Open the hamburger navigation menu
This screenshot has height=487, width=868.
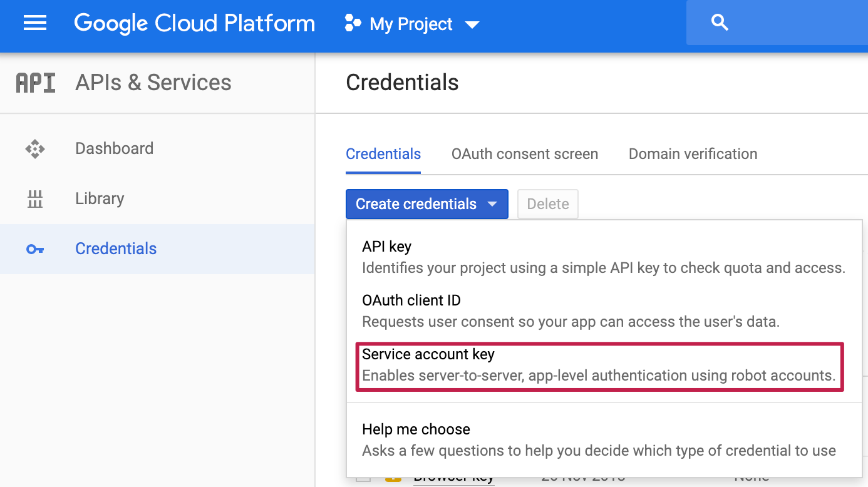point(35,24)
